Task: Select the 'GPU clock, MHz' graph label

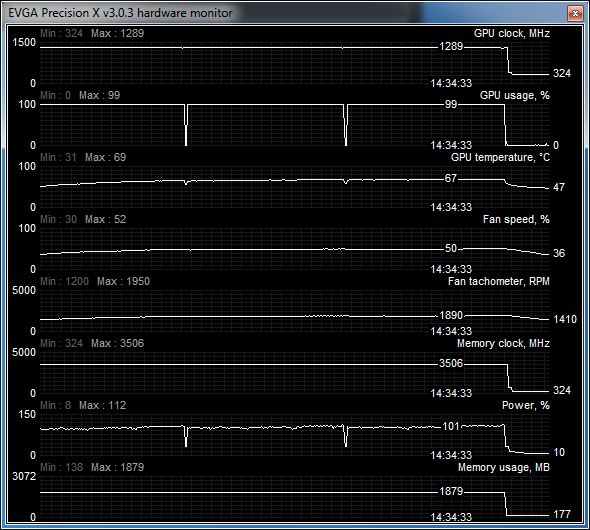Action: coord(512,33)
